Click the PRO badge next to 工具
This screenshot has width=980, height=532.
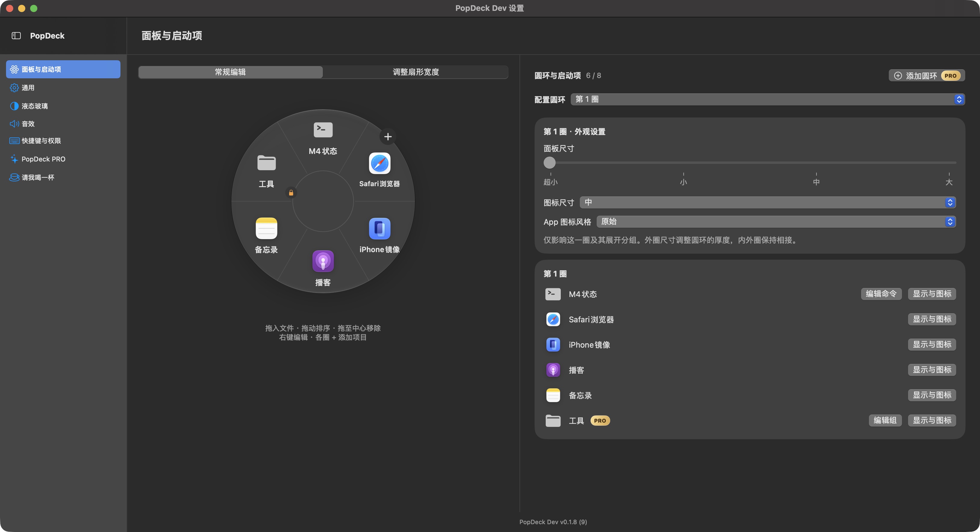pyautogui.click(x=600, y=421)
